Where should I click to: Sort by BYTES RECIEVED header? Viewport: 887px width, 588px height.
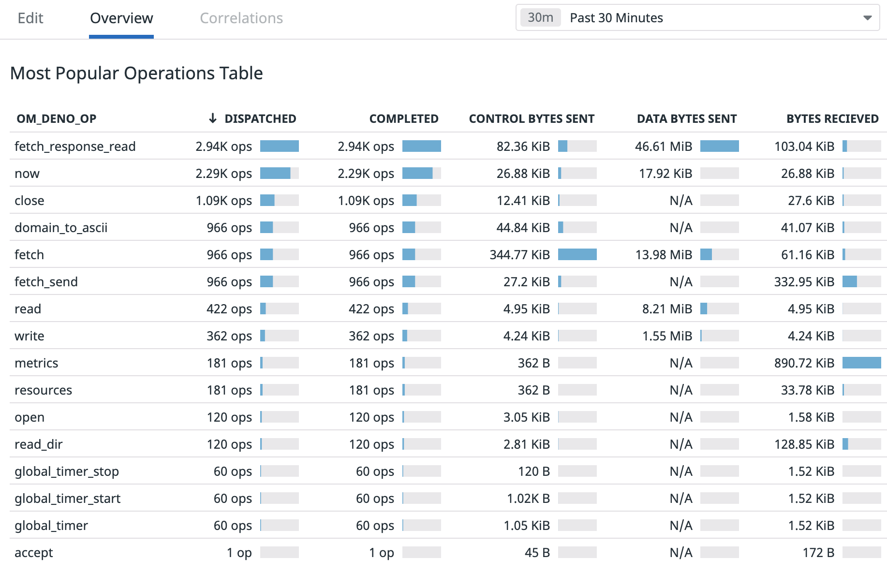click(x=832, y=118)
